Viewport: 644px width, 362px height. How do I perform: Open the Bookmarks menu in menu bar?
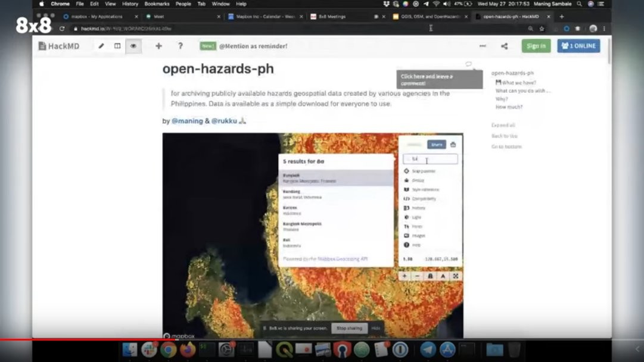[x=157, y=4]
